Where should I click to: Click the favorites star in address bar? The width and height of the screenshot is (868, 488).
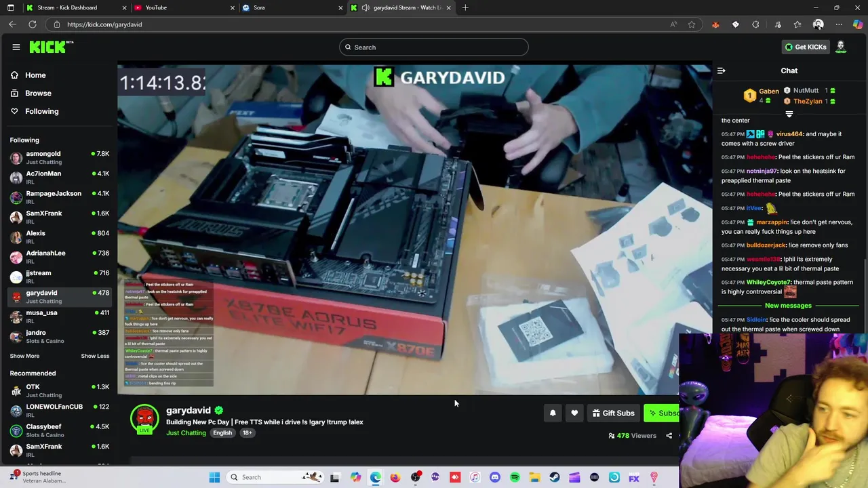pos(692,24)
